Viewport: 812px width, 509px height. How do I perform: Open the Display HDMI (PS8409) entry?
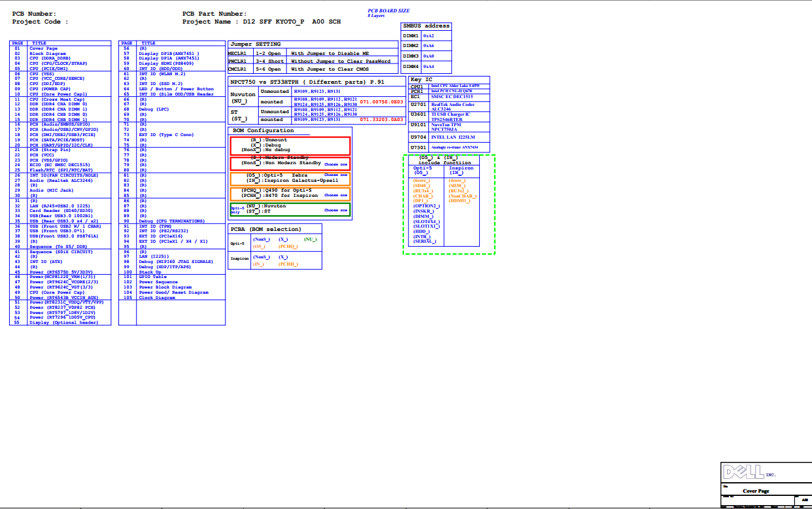coord(165,63)
